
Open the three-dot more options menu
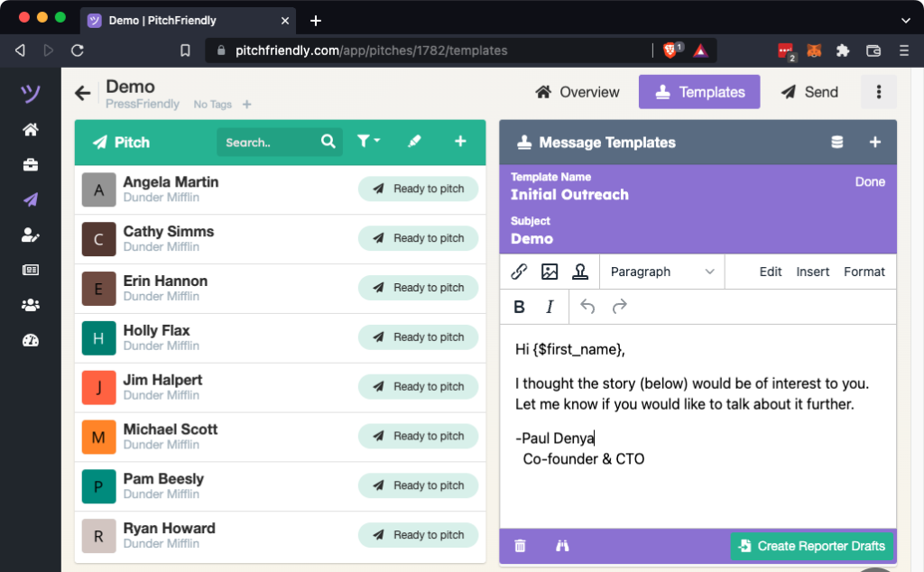878,92
